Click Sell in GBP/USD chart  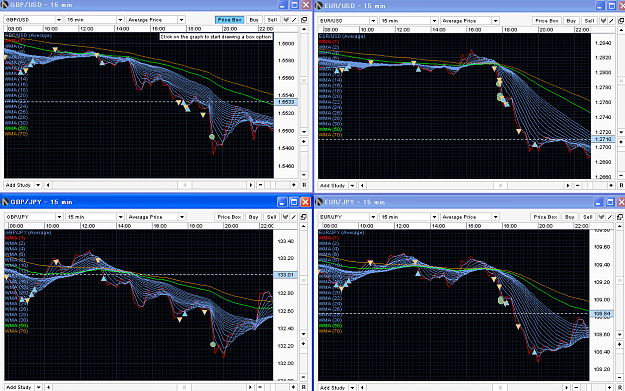point(272,20)
